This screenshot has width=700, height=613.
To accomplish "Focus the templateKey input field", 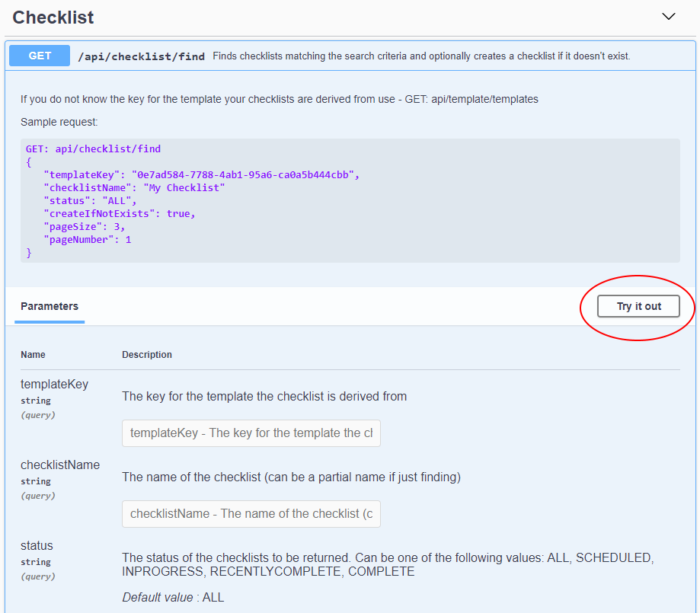I will point(251,433).
